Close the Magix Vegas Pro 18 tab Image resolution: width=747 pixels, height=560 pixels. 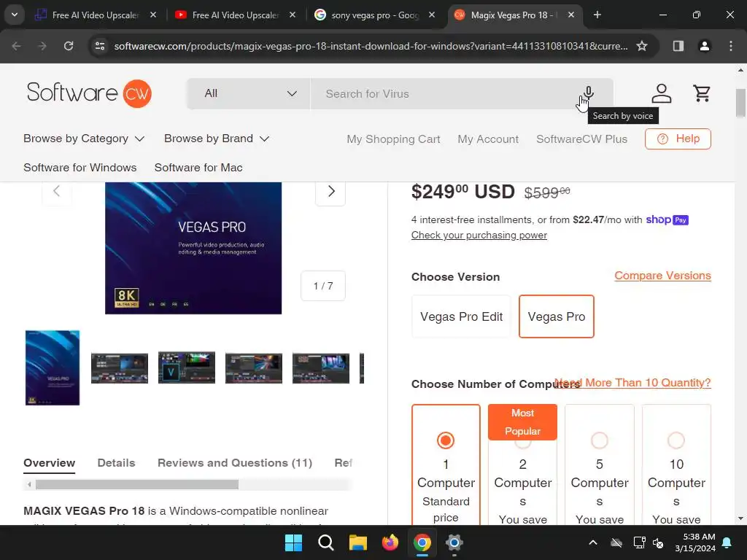571,15
